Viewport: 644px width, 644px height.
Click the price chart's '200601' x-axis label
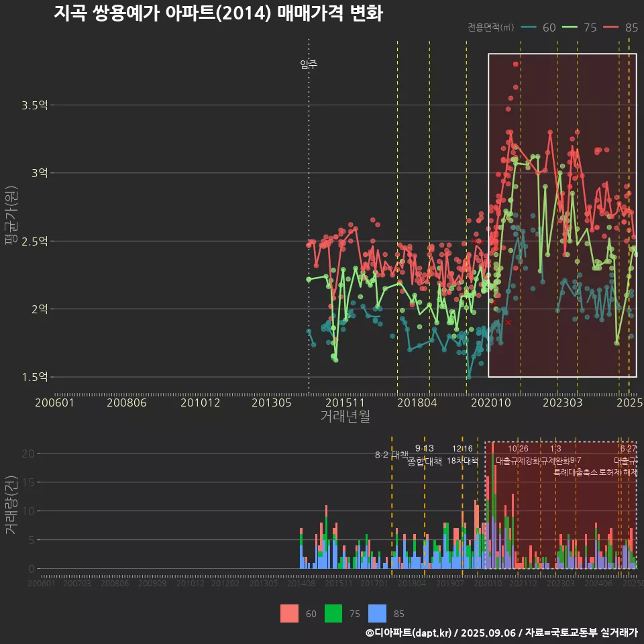pyautogui.click(x=54, y=402)
